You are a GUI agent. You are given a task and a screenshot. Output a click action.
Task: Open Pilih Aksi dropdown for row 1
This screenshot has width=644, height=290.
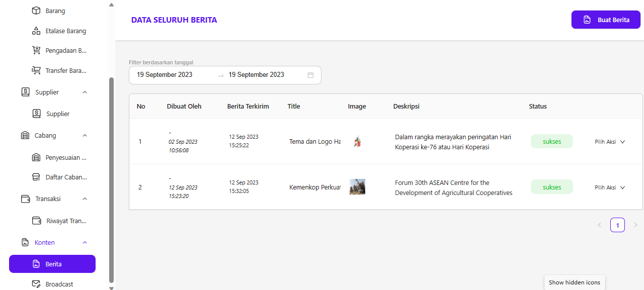click(x=610, y=142)
